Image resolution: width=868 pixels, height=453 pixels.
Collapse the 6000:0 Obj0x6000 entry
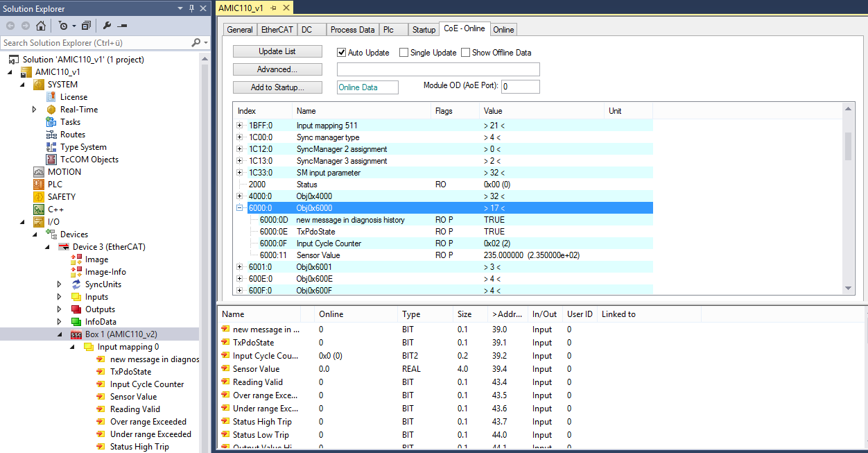[240, 208]
